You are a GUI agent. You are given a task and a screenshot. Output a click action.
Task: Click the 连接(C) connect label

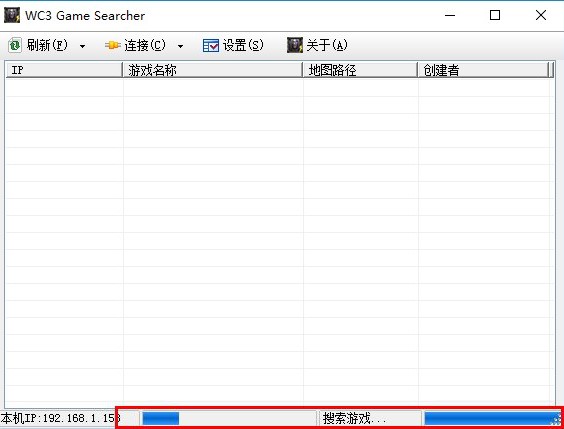(145, 46)
